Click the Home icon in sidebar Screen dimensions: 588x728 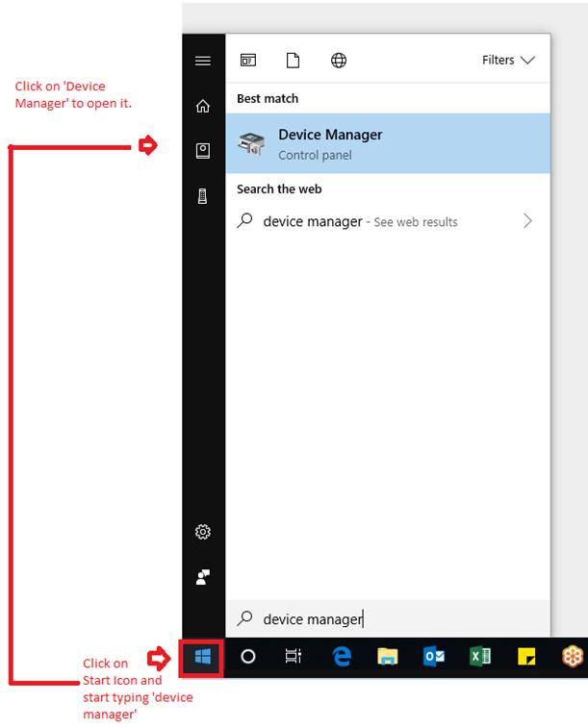point(203,106)
